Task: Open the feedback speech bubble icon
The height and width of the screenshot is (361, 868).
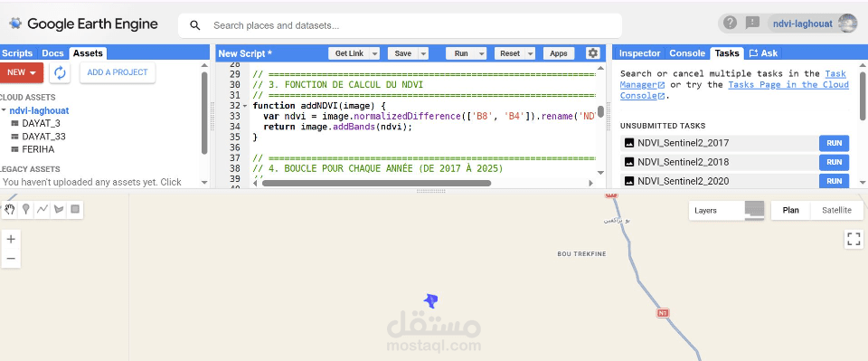Action: click(x=752, y=24)
